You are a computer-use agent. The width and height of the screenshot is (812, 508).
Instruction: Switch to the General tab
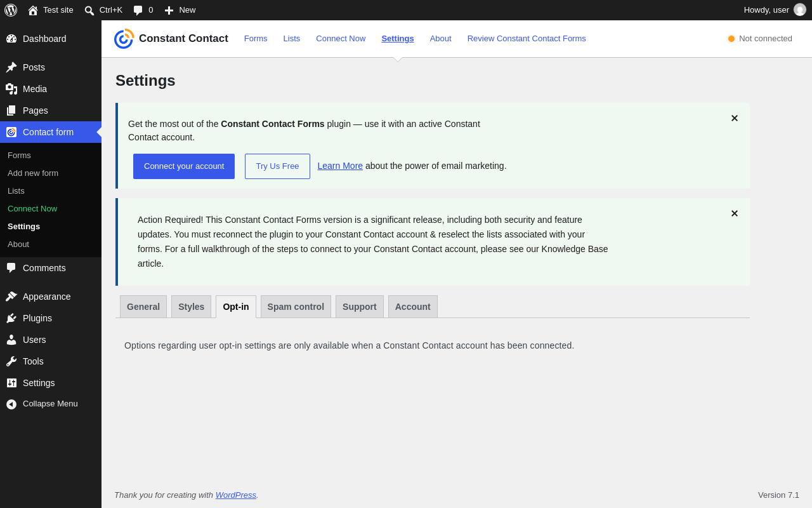tap(143, 307)
